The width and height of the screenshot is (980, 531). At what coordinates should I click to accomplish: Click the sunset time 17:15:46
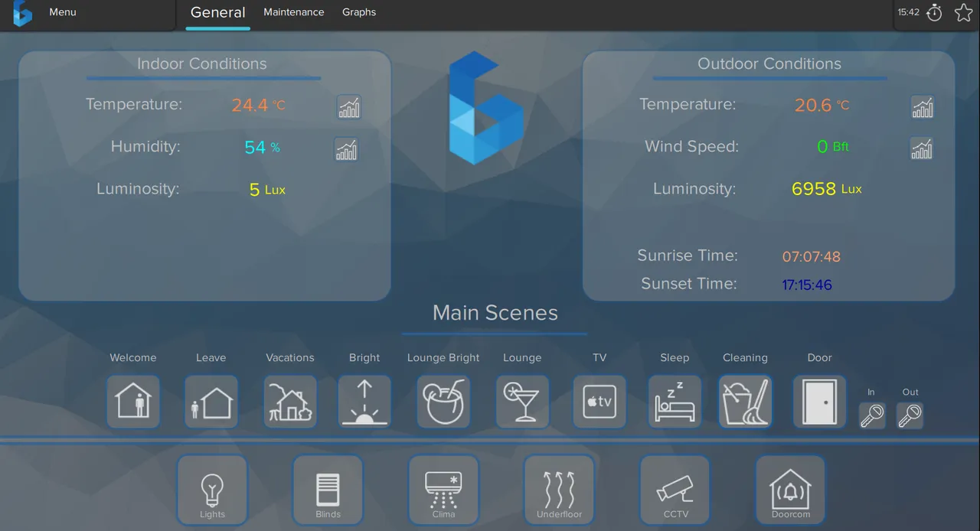click(807, 285)
